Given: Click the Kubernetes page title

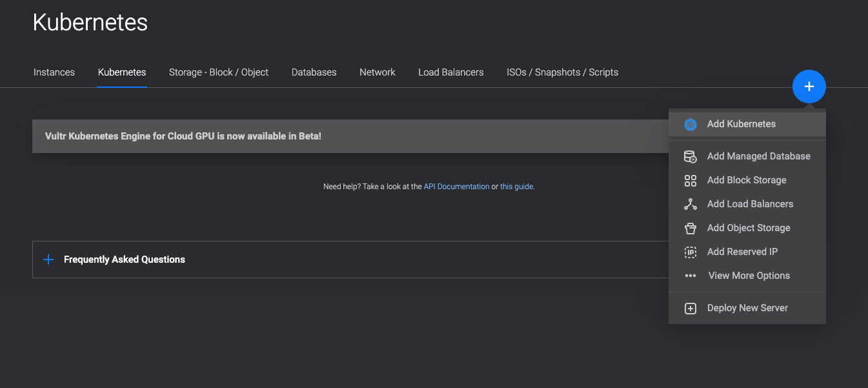Looking at the screenshot, I should click(90, 23).
